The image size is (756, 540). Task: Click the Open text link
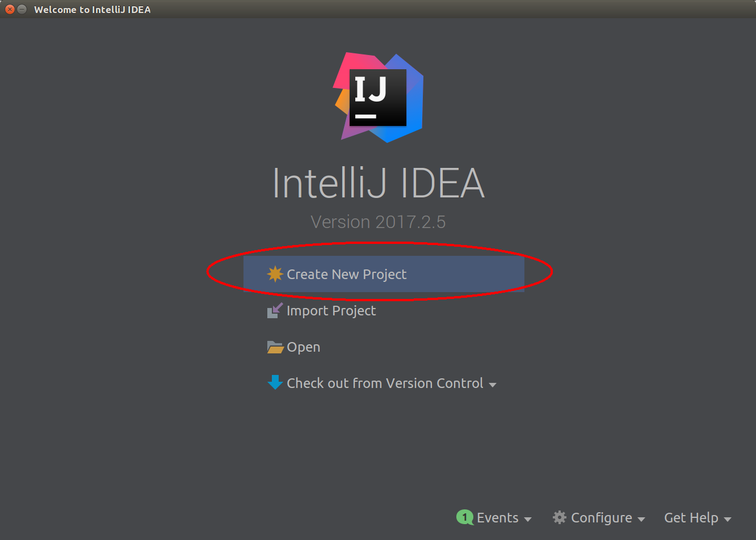[303, 347]
